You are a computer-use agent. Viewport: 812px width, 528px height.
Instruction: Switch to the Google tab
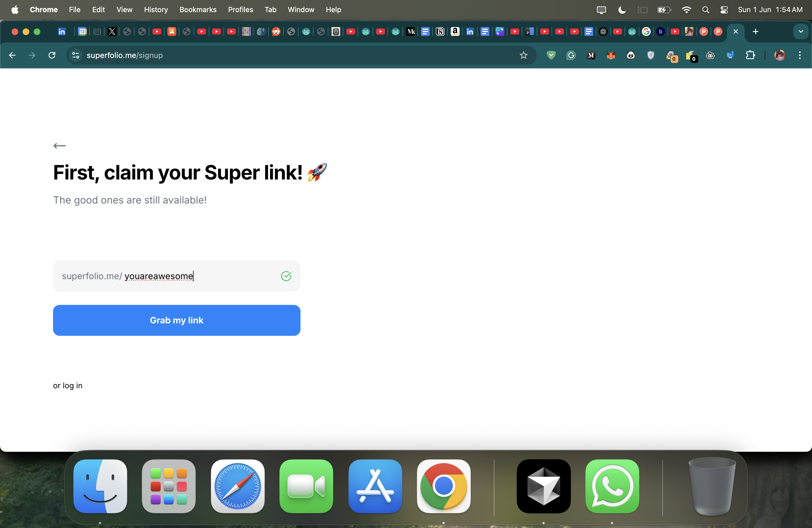pyautogui.click(x=646, y=32)
